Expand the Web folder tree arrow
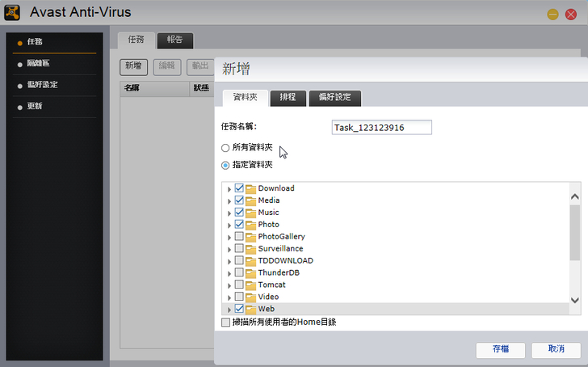The width and height of the screenshot is (588, 367). tap(229, 310)
